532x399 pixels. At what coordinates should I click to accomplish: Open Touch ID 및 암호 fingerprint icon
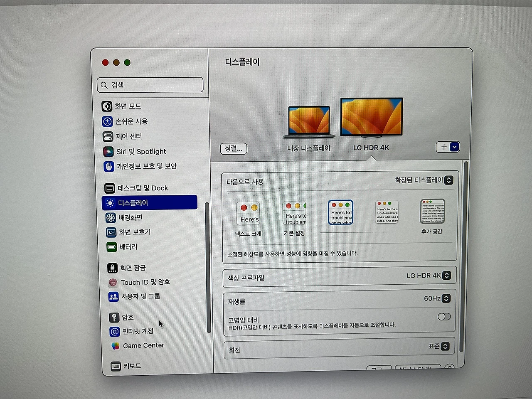pos(113,283)
